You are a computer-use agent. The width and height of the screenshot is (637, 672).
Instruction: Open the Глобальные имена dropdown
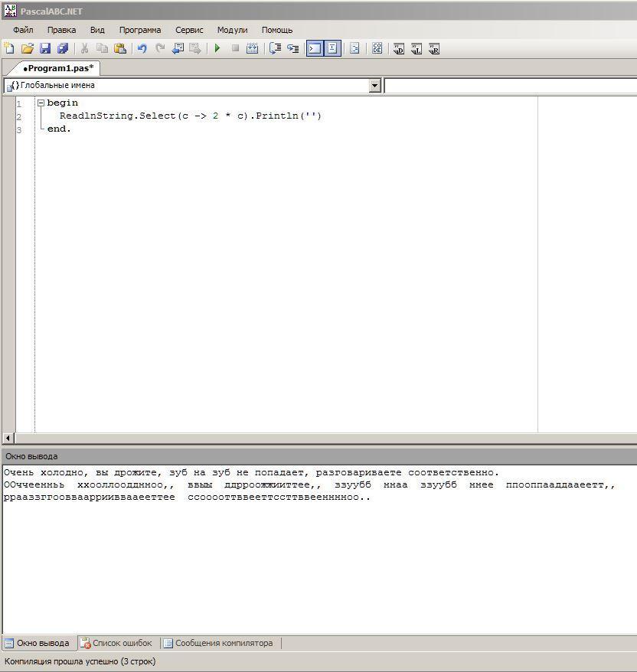click(x=375, y=86)
